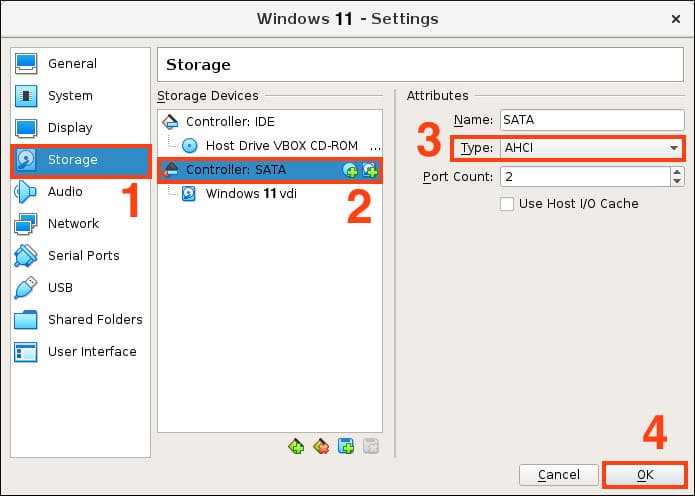Click the Audio speaker icon
The image size is (695, 496).
pyautogui.click(x=27, y=192)
